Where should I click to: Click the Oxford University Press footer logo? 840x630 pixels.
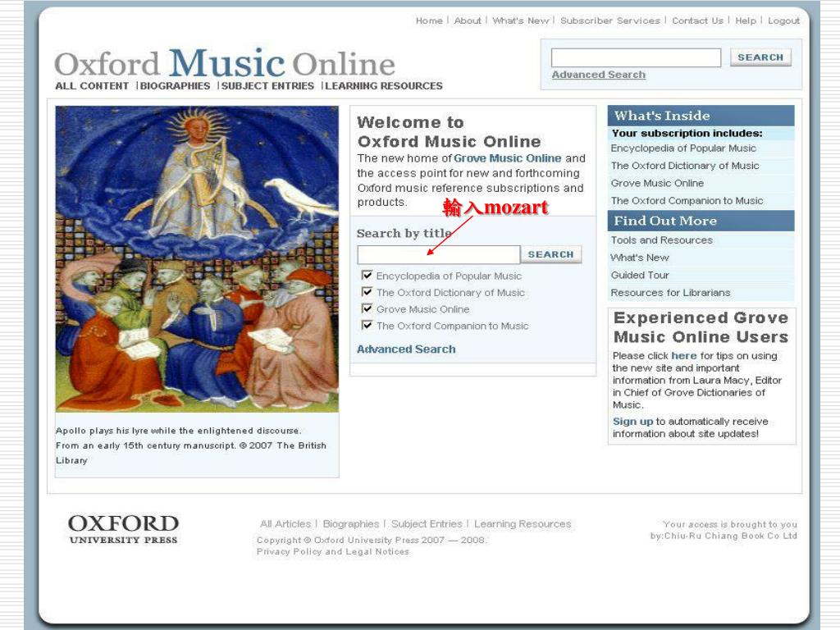123,529
